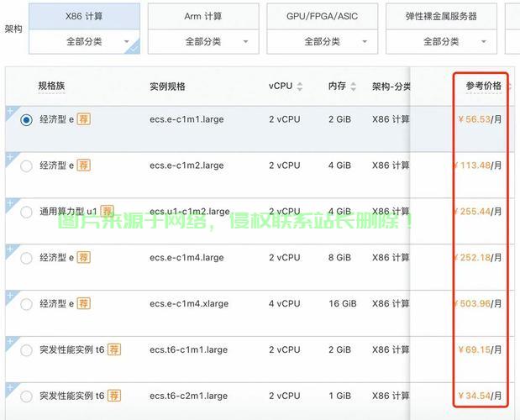Expand plus corner of ecs.t6-c2m1.large row
The height and width of the screenshot is (420, 520).
coord(10,387)
